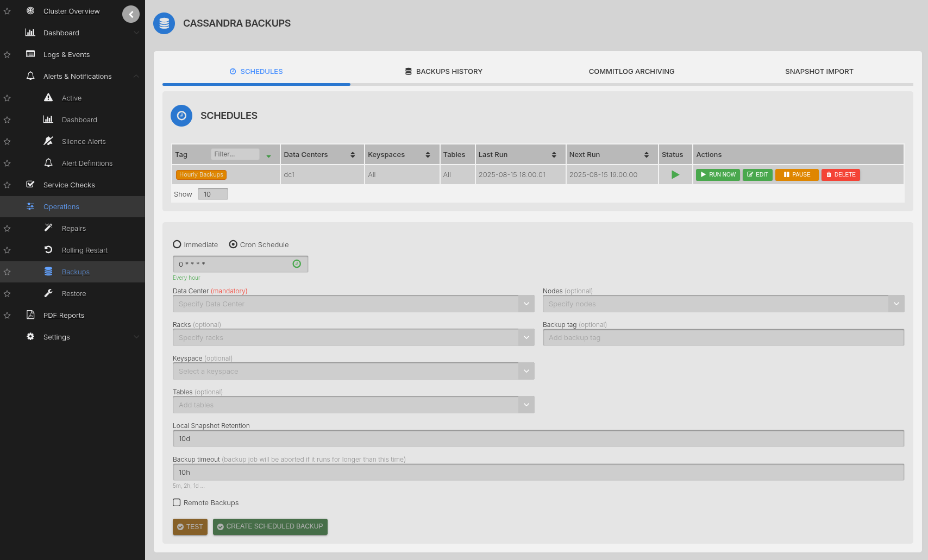Open Silence Alerts from sidebar

pos(84,142)
